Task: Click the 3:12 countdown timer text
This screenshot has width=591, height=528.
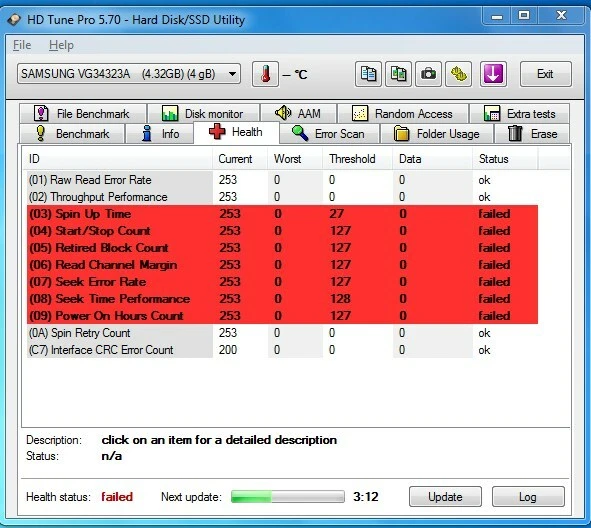Action: tap(366, 497)
